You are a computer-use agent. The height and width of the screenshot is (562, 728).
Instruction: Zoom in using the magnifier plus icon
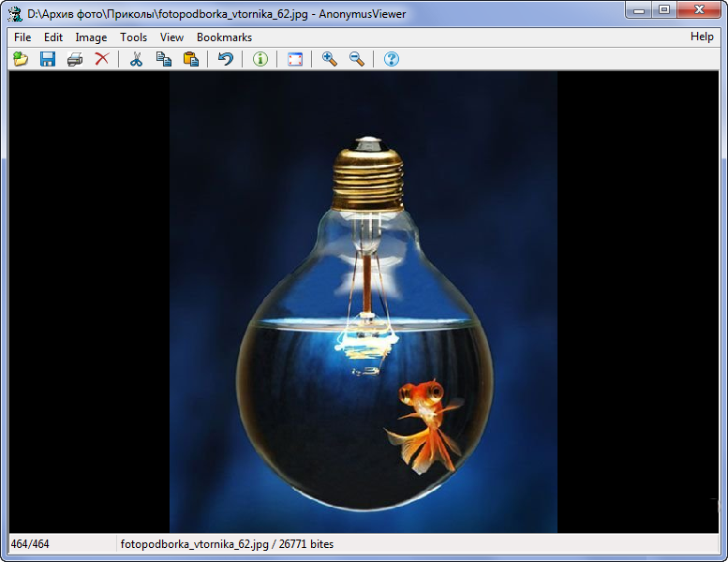(329, 59)
